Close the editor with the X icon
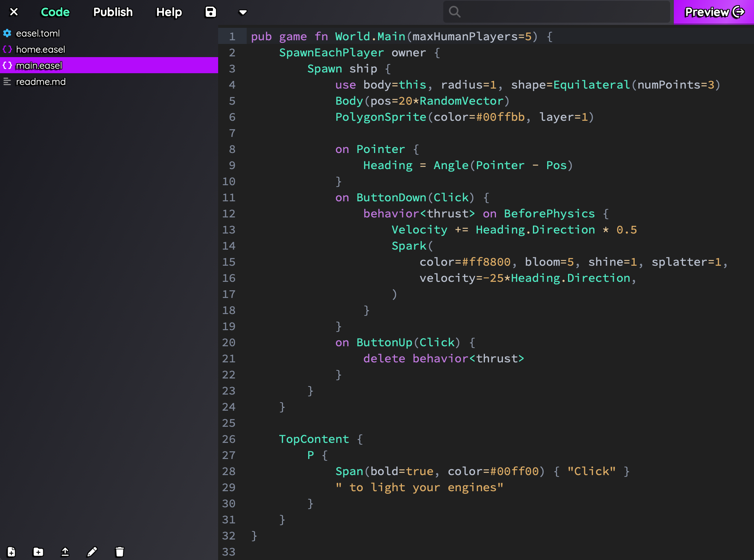This screenshot has height=560, width=754. [14, 12]
